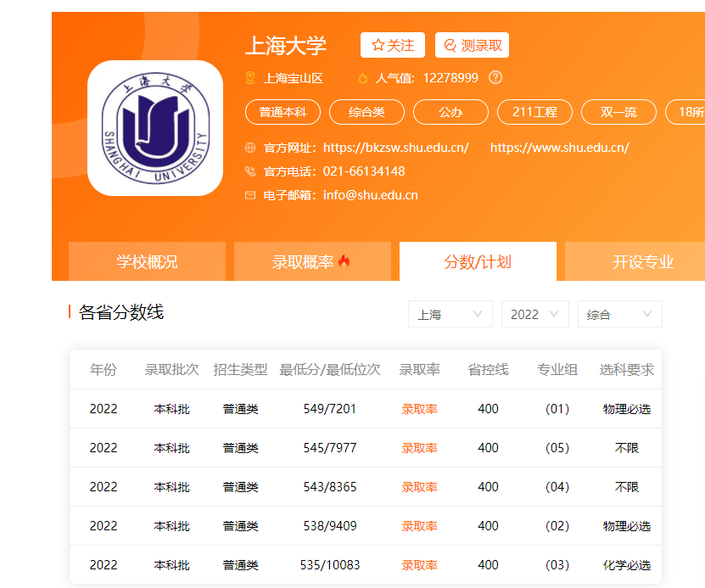Click the 545/7977 score cell
Image resolution: width=705 pixels, height=588 pixels.
coord(329,448)
